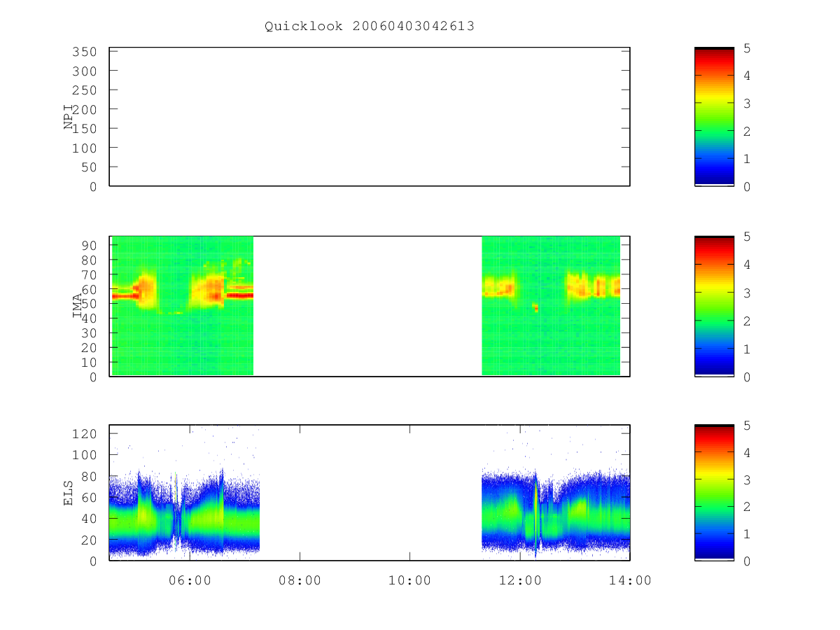This screenshot has height=630, width=840.
Task: Click the 30 tick label on IMA axis
Action: (88, 333)
